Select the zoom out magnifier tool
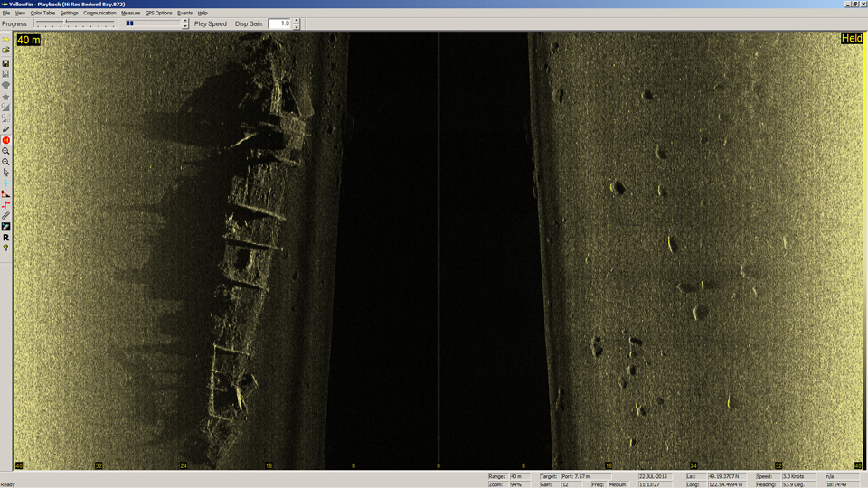This screenshot has width=868, height=488. 5,162
